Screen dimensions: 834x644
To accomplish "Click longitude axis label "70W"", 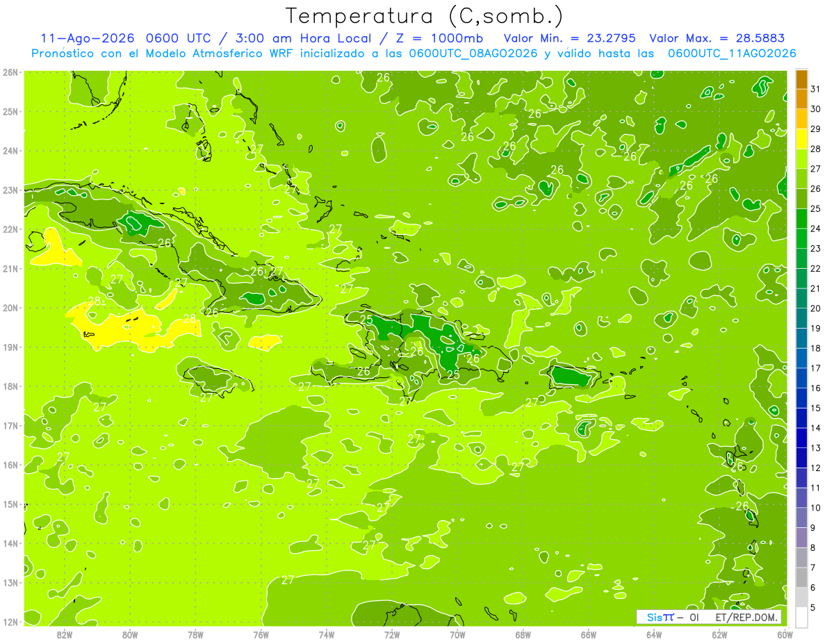I will click(x=457, y=634).
